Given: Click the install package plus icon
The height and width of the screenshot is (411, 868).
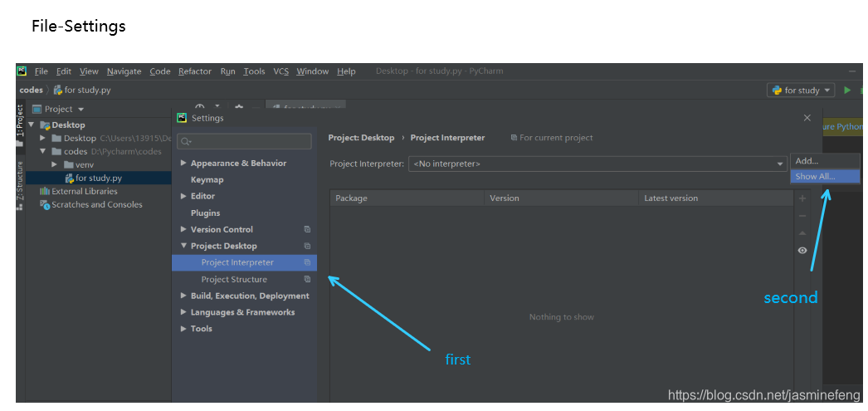Looking at the screenshot, I should (802, 198).
